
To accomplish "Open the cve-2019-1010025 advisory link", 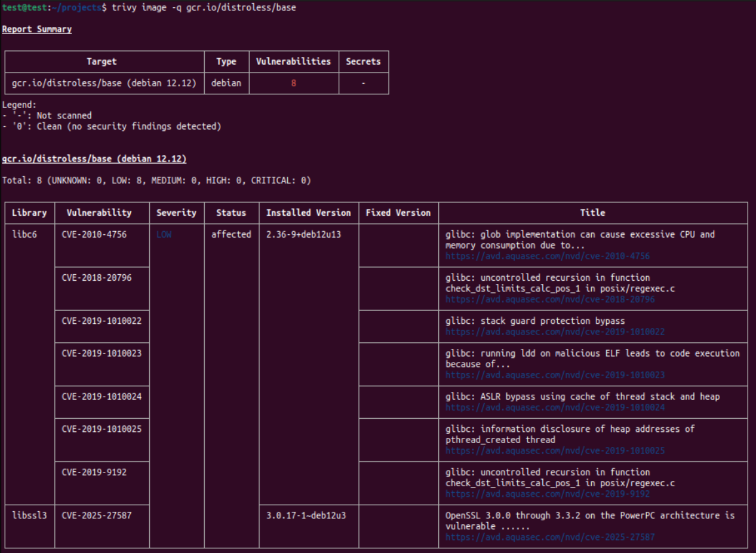I will (x=555, y=451).
